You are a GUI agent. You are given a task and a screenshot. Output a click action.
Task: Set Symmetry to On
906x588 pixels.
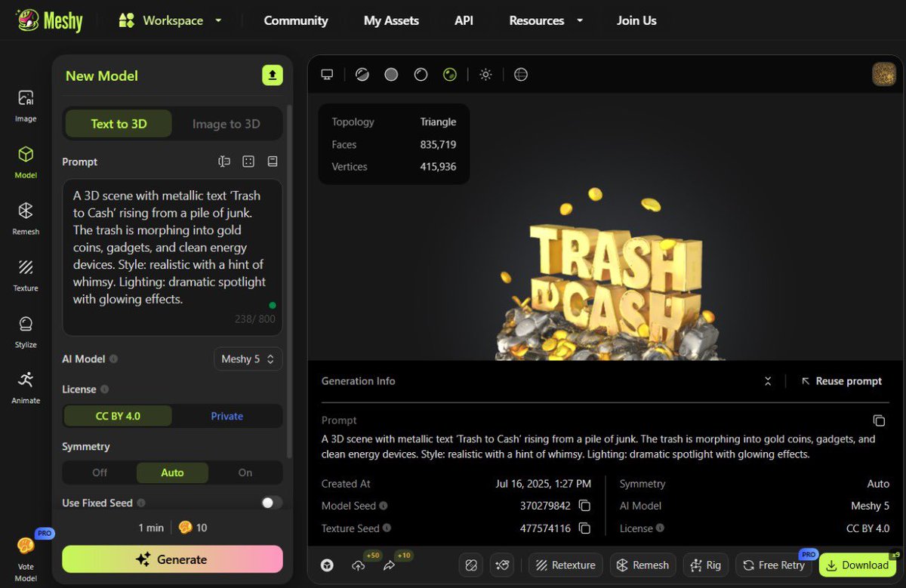245,473
